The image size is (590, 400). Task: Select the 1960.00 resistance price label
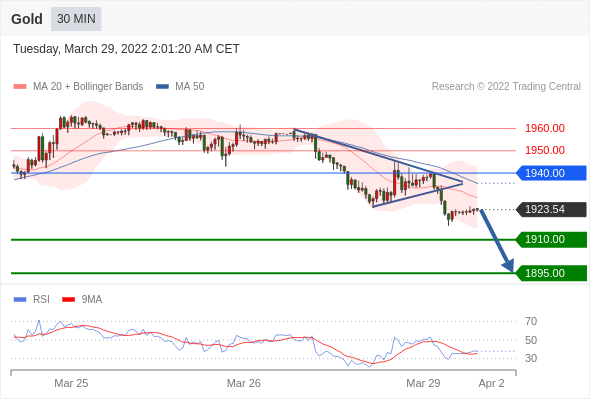tap(545, 128)
